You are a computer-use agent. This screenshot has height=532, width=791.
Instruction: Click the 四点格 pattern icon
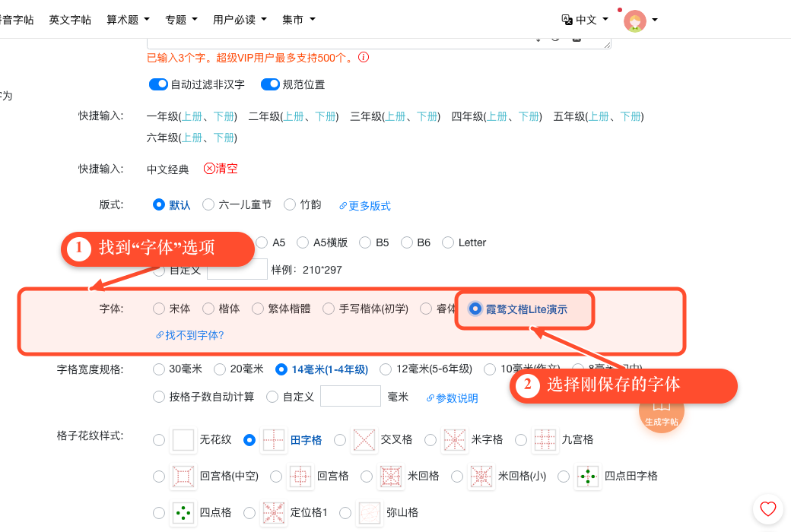(x=183, y=513)
